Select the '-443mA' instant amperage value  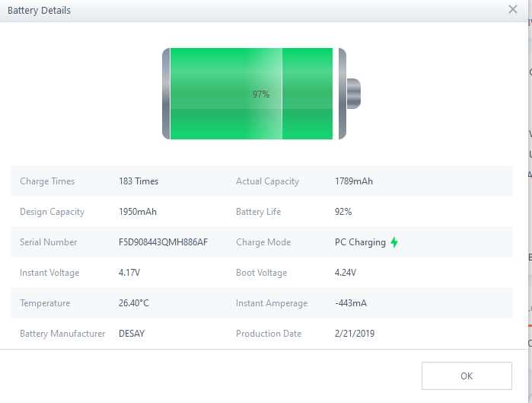pyautogui.click(x=351, y=303)
